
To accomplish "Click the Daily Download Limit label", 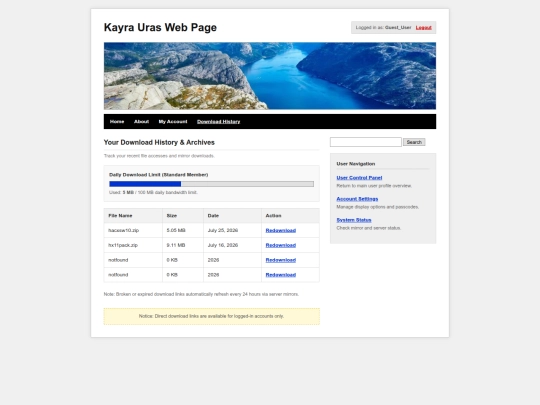I will pos(158,175).
